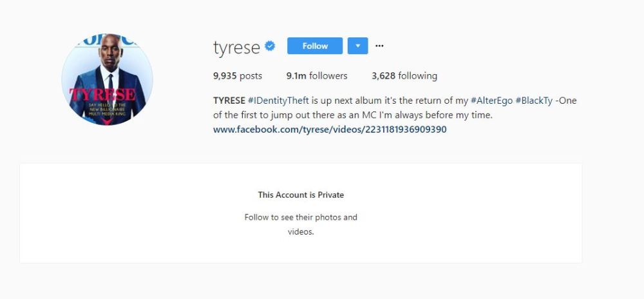Viewport: 644px width, 299px height.
Task: Expand the suggested accounts dropdown arrow button
Action: click(357, 46)
